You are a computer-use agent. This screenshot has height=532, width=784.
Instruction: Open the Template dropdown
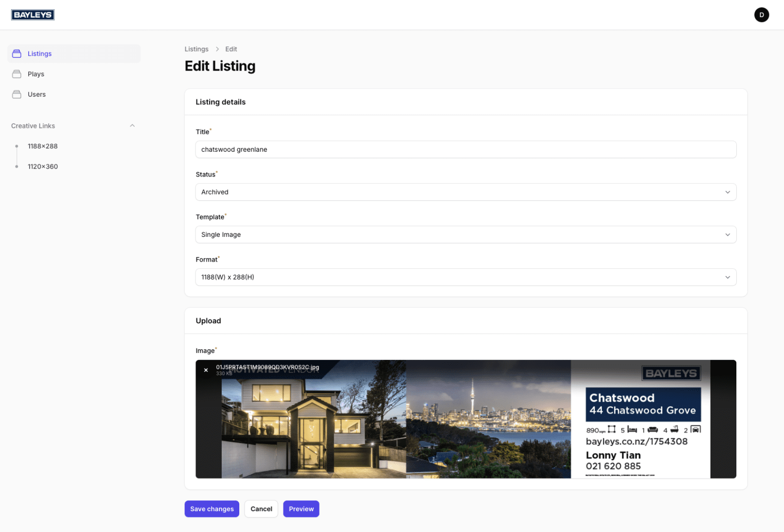click(465, 234)
